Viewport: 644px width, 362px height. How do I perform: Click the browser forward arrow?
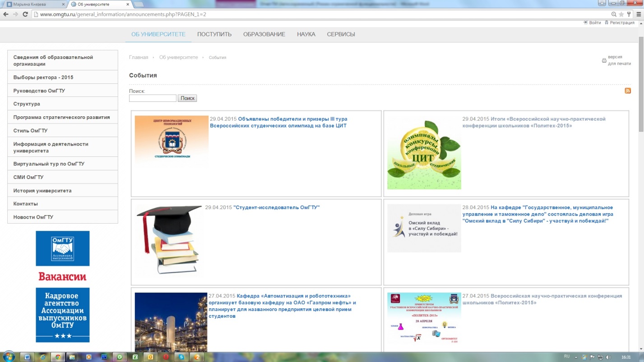point(15,14)
